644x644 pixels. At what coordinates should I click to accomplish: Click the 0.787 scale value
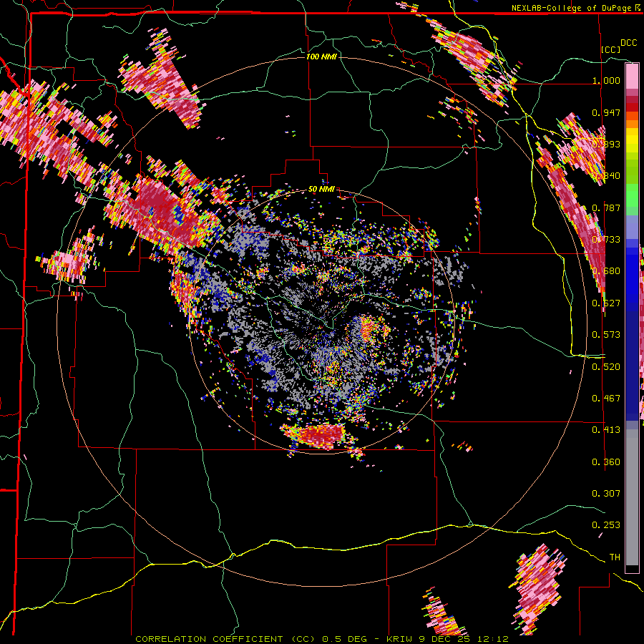(606, 208)
